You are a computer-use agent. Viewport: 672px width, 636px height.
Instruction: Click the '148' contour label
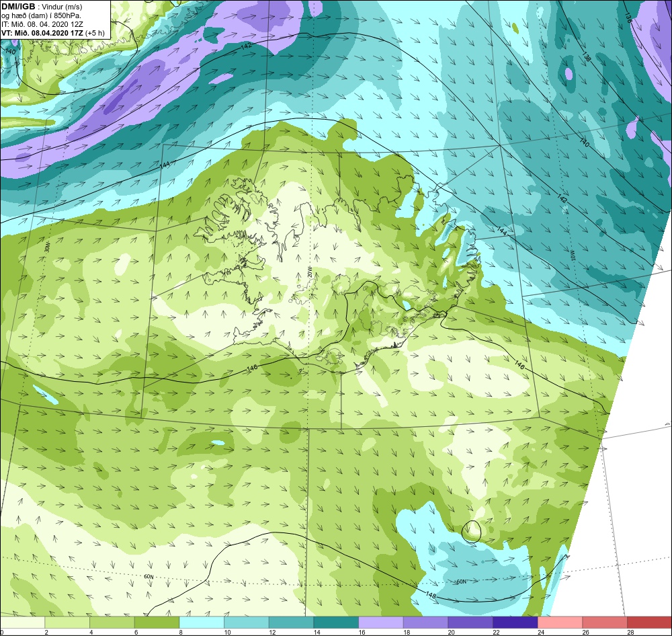431,595
